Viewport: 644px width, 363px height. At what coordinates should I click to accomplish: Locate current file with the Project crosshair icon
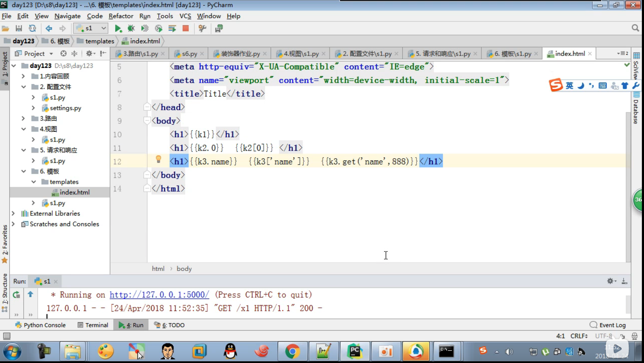63,53
